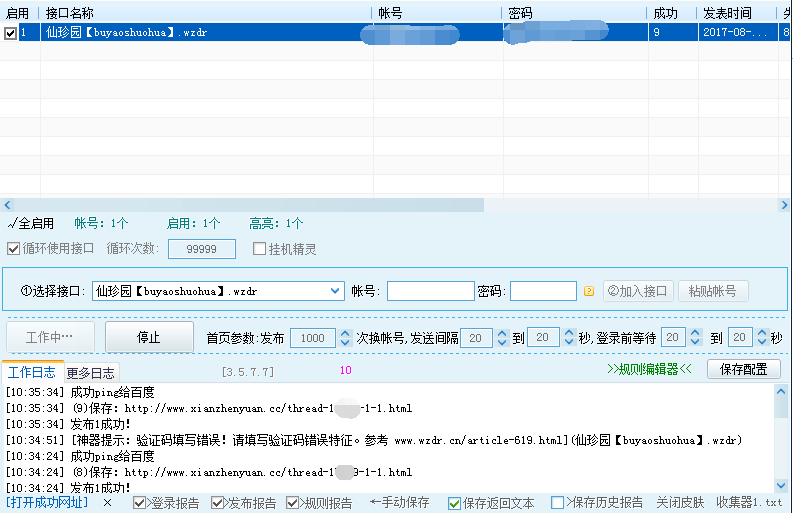Switch to 更多日志 tab
The height and width of the screenshot is (513, 793).
coord(91,373)
